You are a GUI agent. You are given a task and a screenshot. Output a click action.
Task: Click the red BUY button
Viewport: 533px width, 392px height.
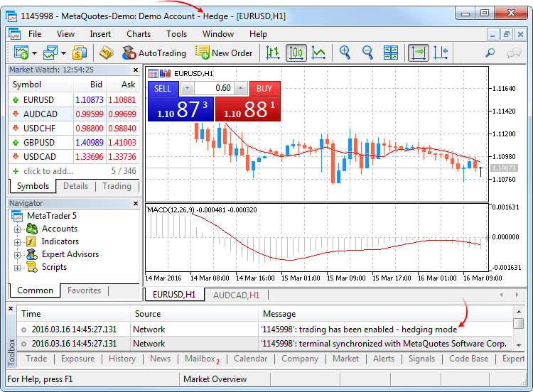pos(264,89)
